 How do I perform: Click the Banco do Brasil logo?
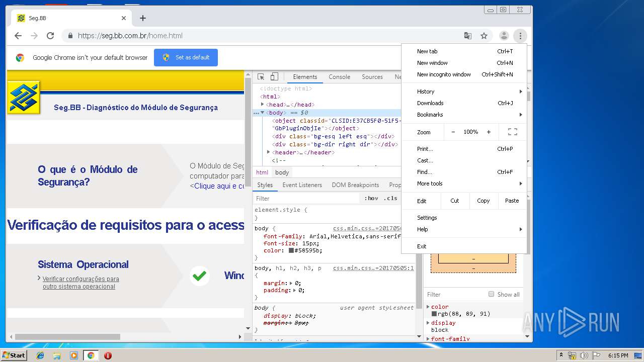pos(23,98)
